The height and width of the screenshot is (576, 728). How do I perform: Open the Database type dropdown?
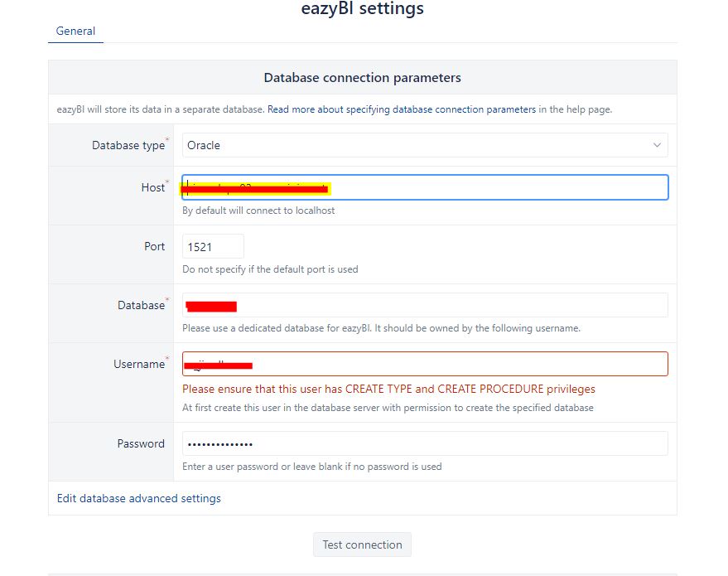coord(425,145)
